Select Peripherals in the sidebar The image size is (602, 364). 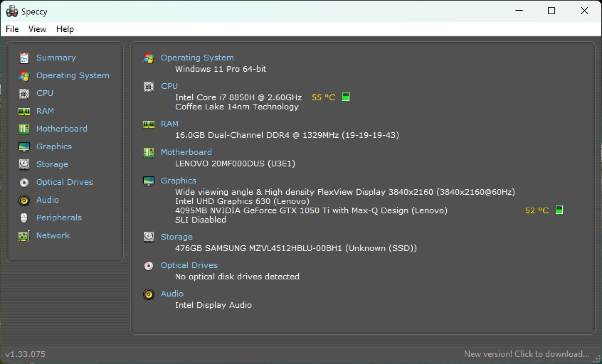pos(59,217)
